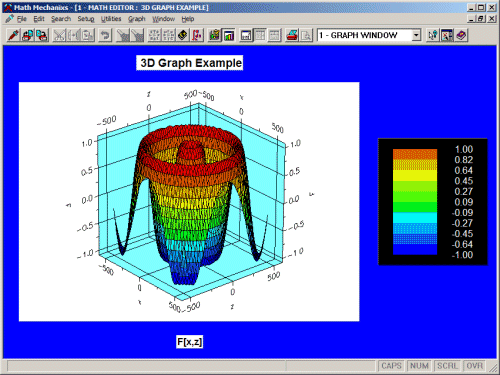Screen dimensions: 500x375
Task: Open the purple help book icon
Action: 462,35
